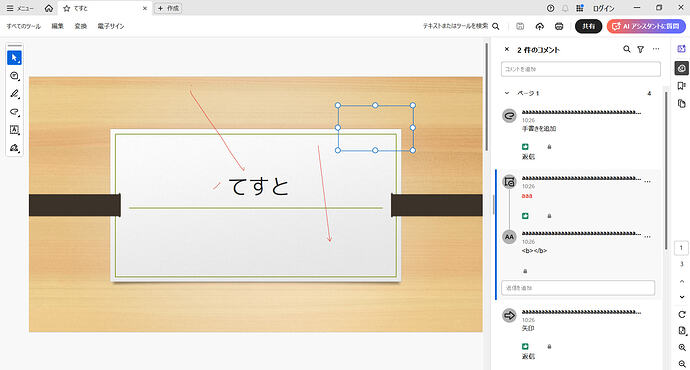Click the document vertical scrollbar
This screenshot has height=370, width=690.
click(x=486, y=97)
